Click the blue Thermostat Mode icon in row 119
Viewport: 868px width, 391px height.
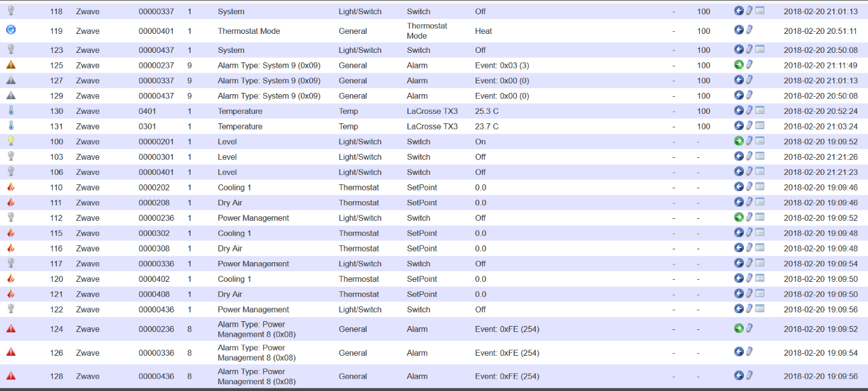coord(11,30)
